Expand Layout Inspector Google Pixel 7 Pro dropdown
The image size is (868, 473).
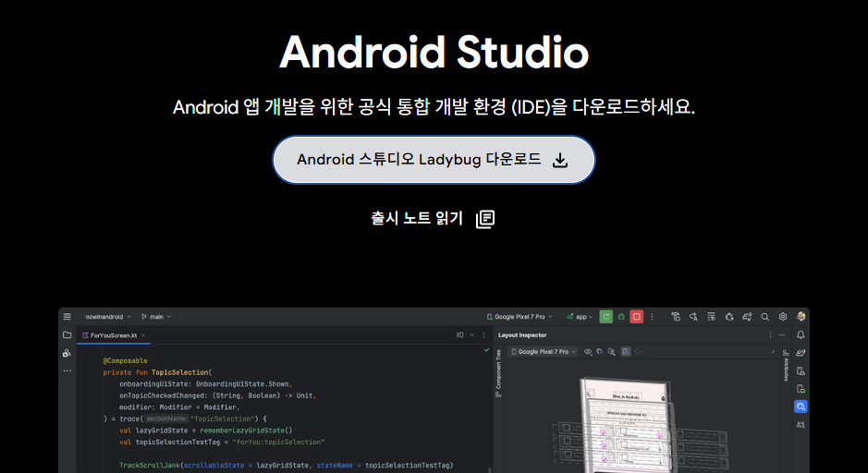(543, 351)
